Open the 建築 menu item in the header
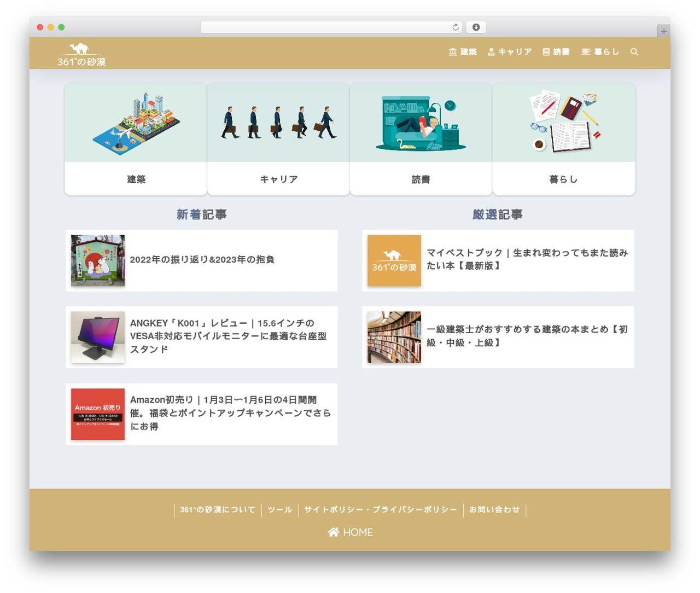 [463, 52]
